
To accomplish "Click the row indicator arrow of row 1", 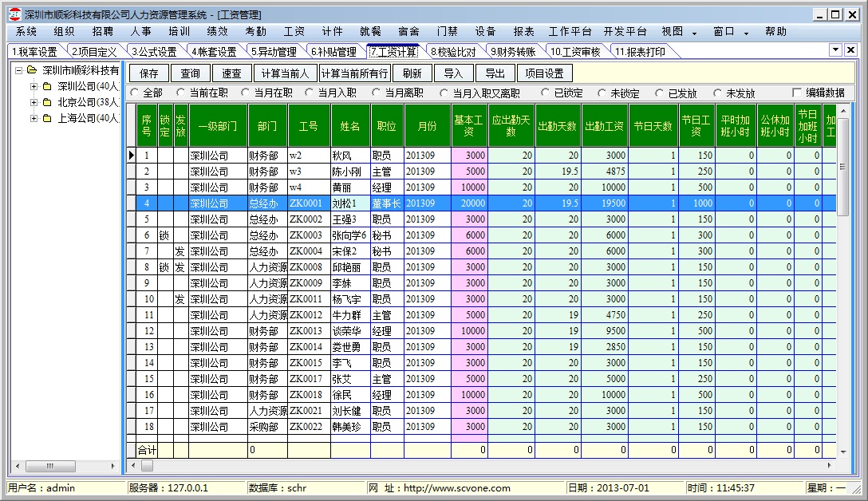I will point(131,156).
